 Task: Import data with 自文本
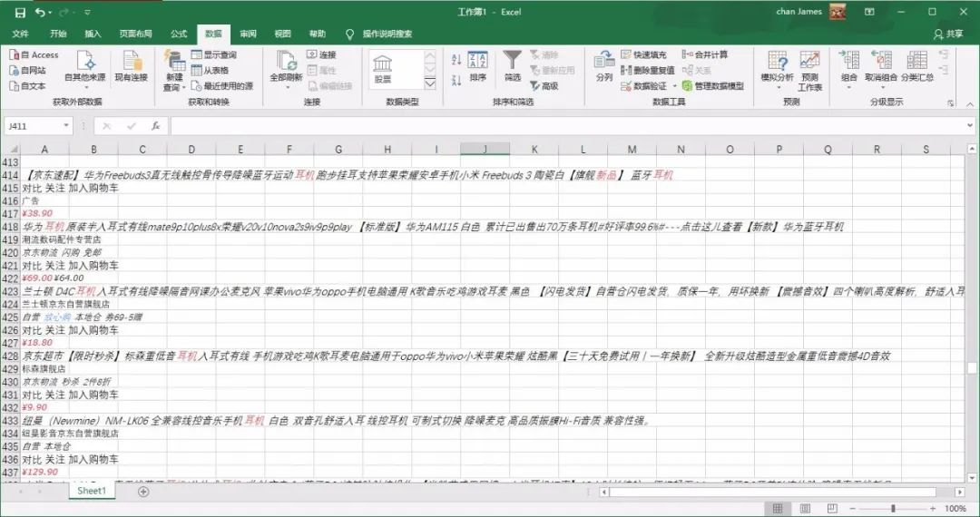coord(27,86)
